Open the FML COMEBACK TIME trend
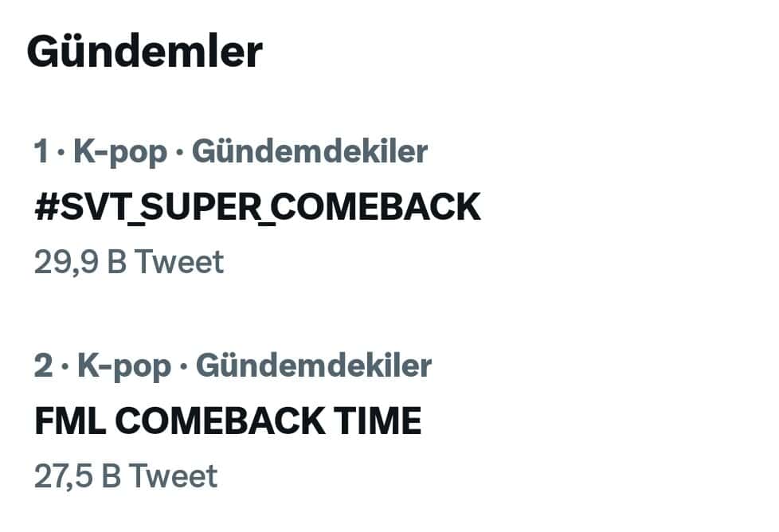The image size is (779, 532). [228, 421]
